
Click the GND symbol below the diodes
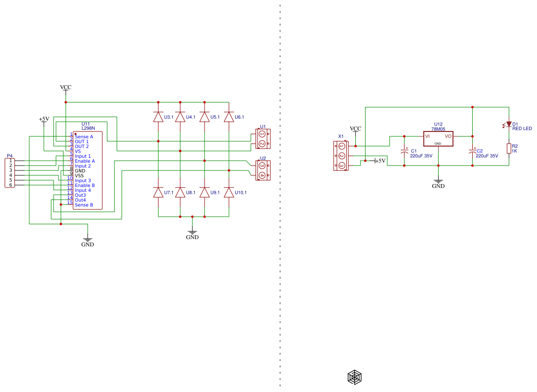[x=192, y=234]
